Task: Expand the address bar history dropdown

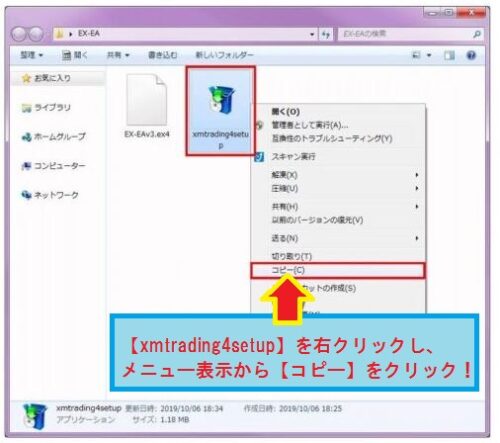Action: (x=312, y=34)
